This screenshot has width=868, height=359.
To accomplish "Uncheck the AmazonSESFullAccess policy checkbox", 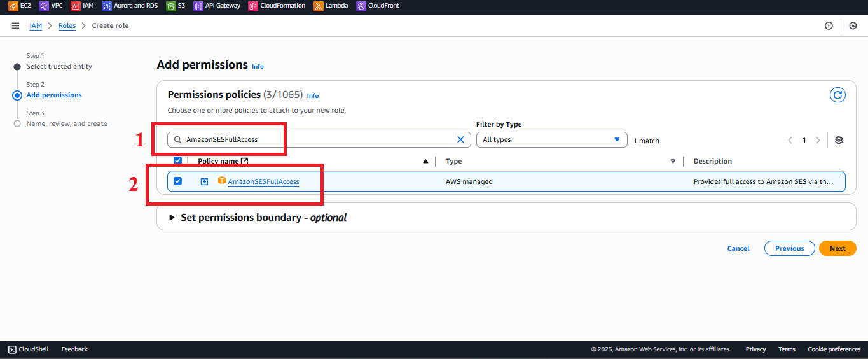I will (177, 181).
